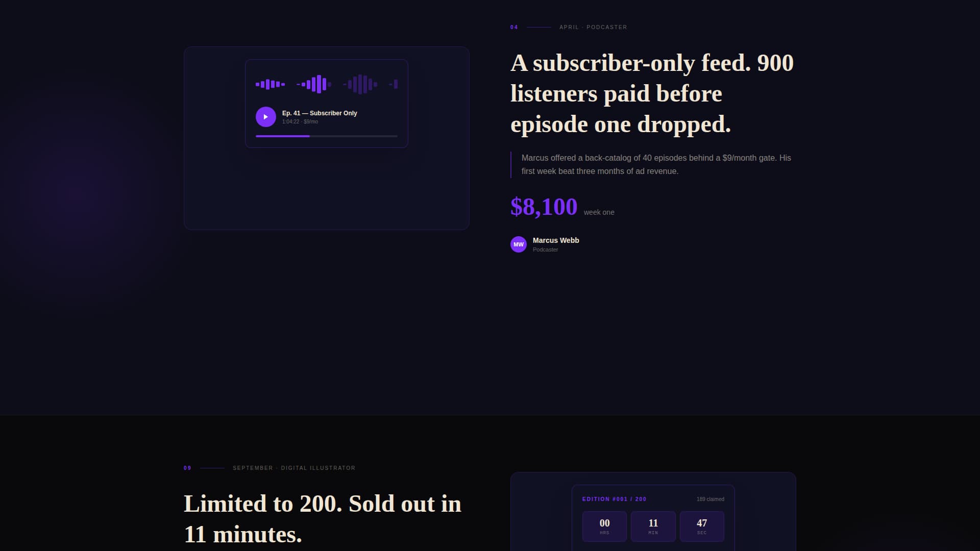Expand details for 189 claimed
Screen dimensions: 980x551
click(x=710, y=499)
